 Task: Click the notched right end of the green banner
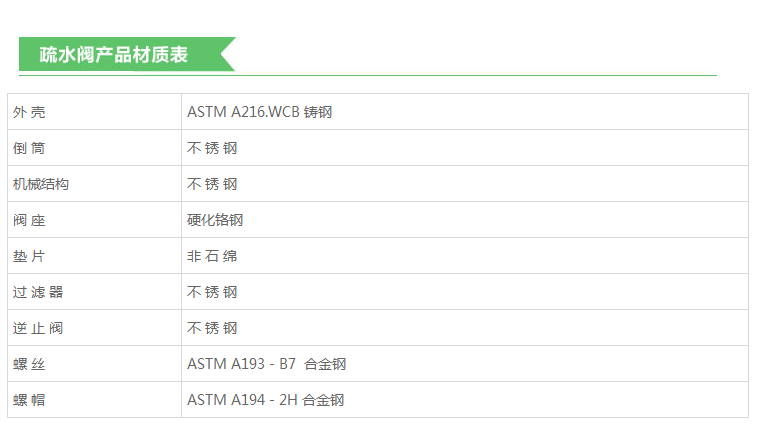(x=226, y=55)
